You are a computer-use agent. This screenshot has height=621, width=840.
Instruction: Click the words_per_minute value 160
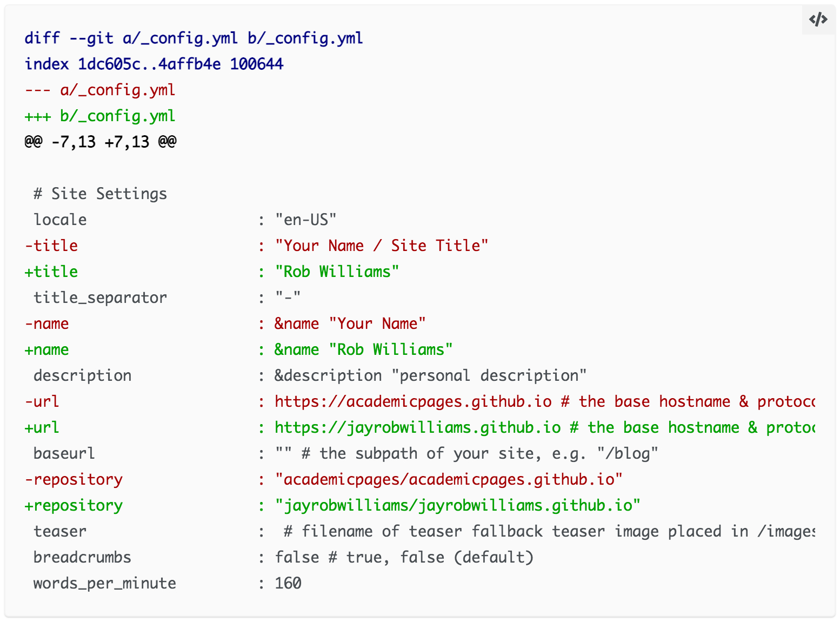[x=288, y=584]
